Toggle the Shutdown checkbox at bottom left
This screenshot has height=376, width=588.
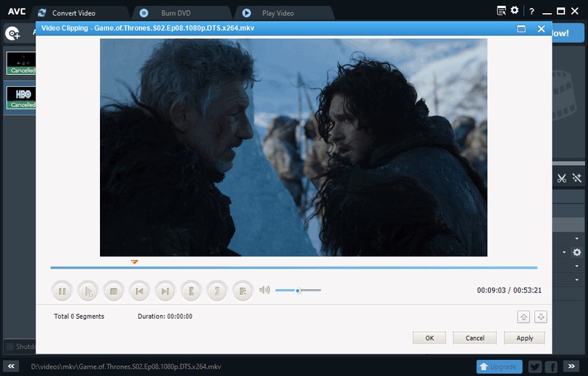click(10, 347)
